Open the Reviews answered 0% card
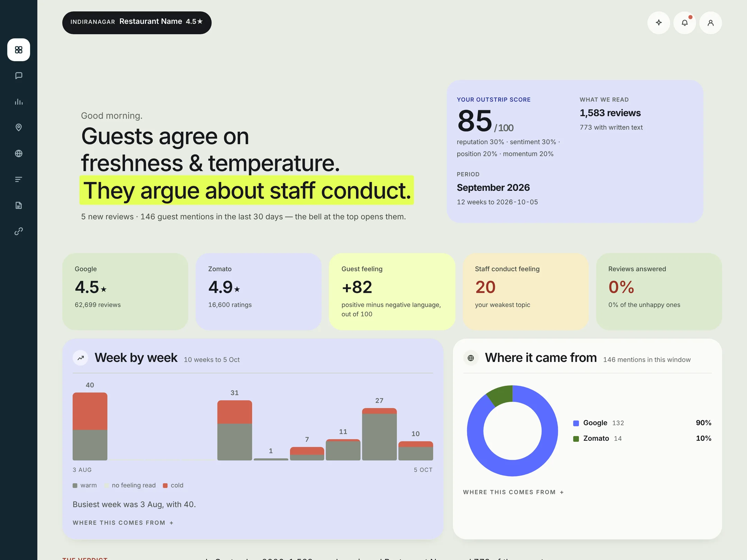The width and height of the screenshot is (747, 560). 659,291
